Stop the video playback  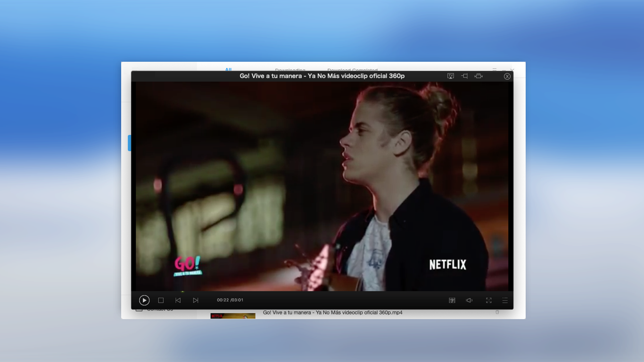pyautogui.click(x=161, y=300)
